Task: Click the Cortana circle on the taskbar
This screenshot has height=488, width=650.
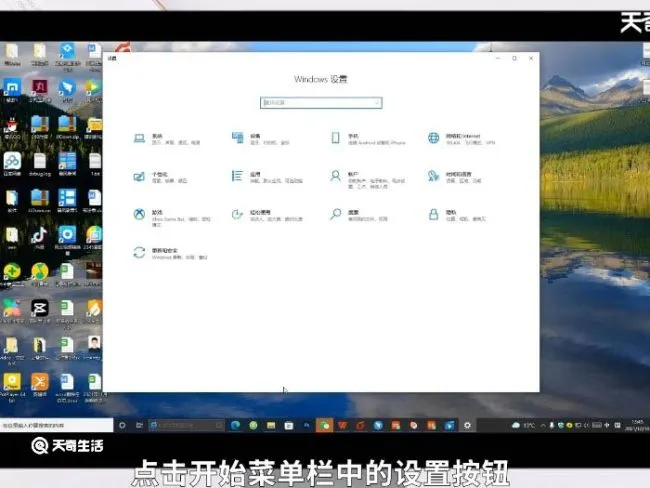Action: 122,425
